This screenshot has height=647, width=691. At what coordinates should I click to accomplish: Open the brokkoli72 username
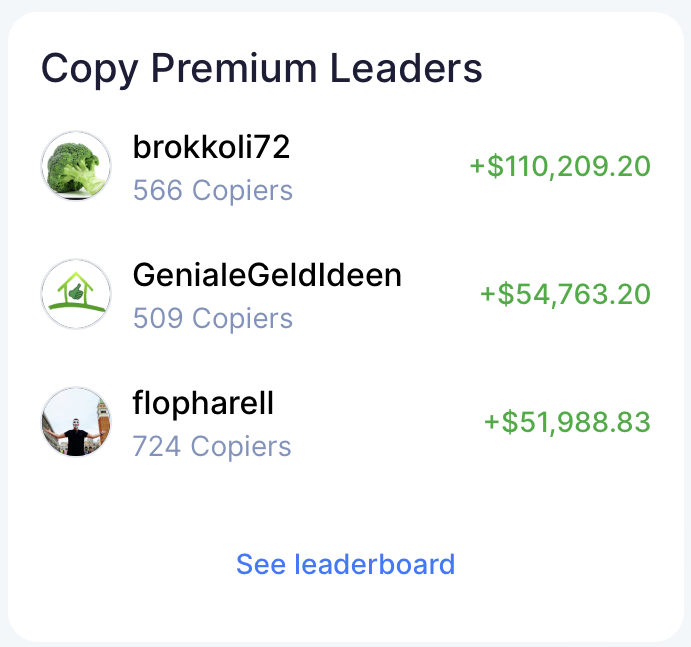(x=211, y=147)
